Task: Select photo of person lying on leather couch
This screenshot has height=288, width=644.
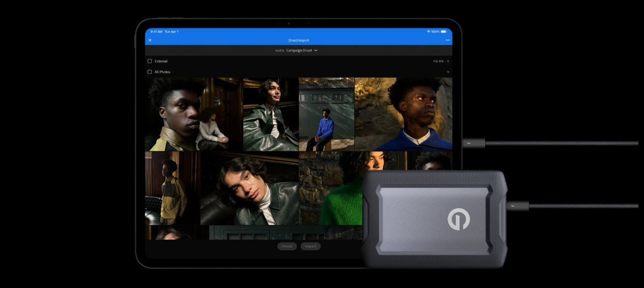Action: pyautogui.click(x=249, y=188)
